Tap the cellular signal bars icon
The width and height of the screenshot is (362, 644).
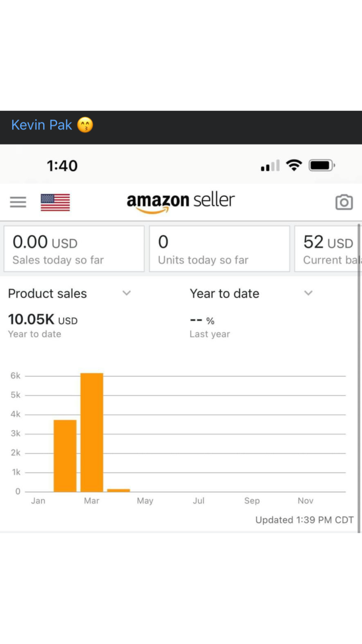point(270,166)
